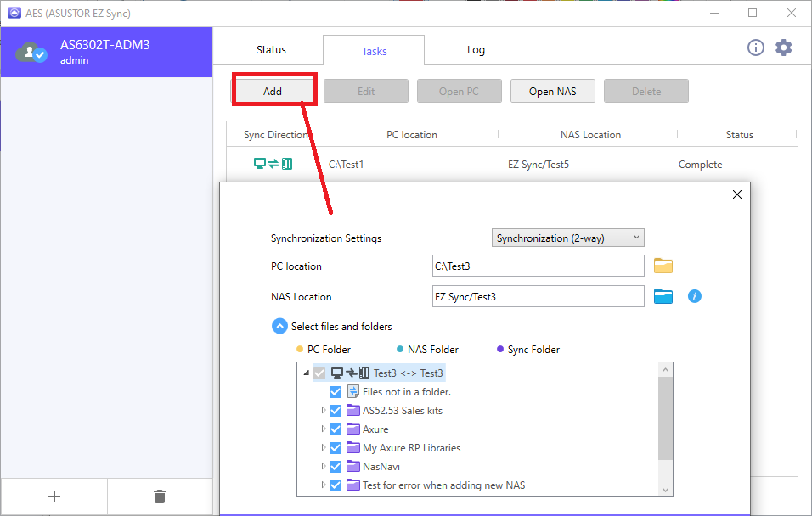812x516 pixels.
Task: Expand Test for error when adding new NAS node
Action: point(323,485)
